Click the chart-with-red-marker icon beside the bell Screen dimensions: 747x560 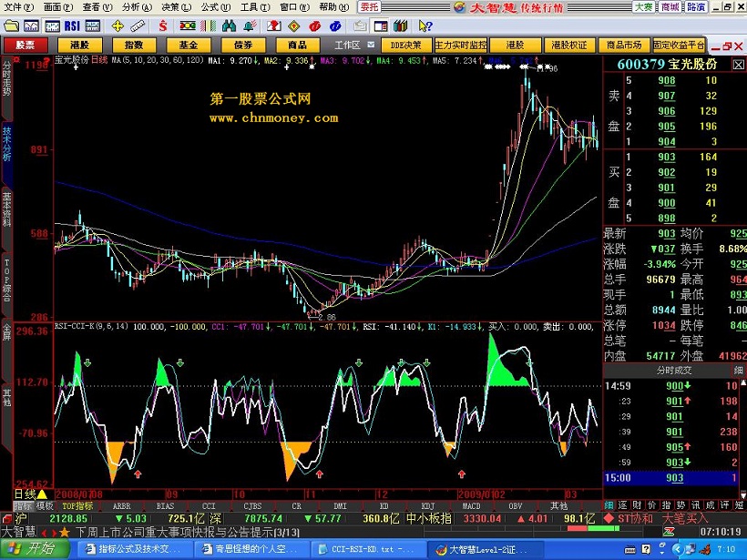pyautogui.click(x=274, y=25)
